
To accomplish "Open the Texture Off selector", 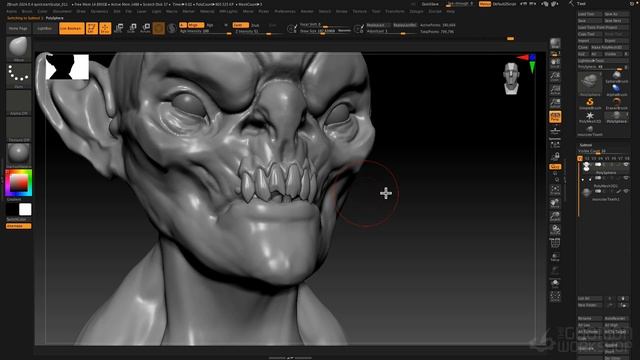I will click(x=18, y=129).
